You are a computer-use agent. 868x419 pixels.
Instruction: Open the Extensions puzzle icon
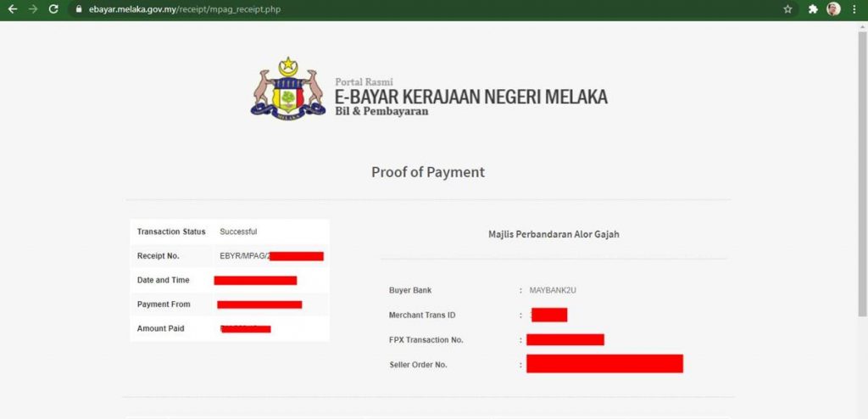[813, 9]
